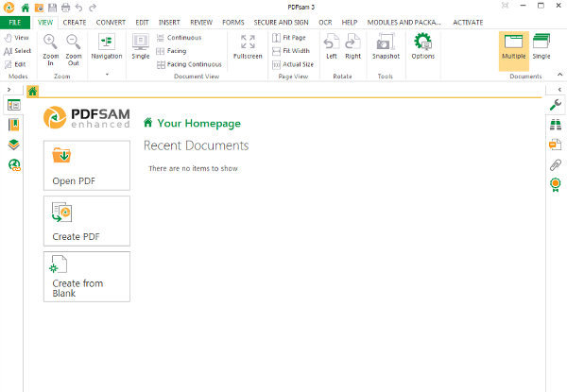Click the Open PDF tile

(x=87, y=165)
